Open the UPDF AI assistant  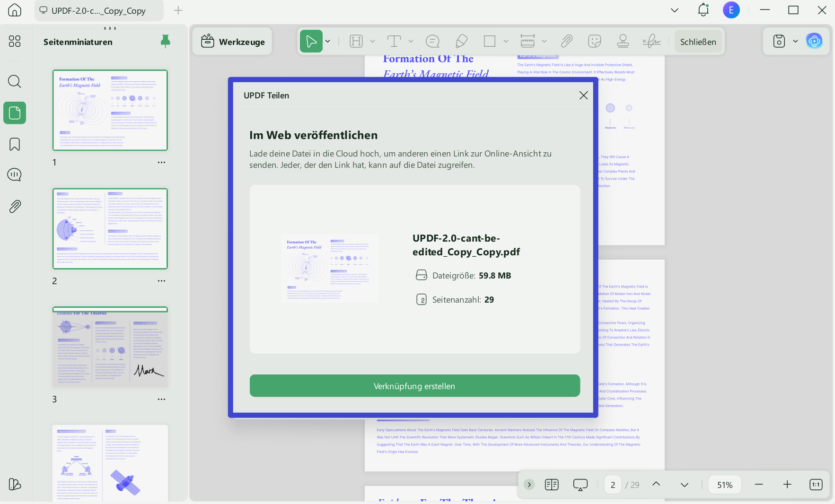(x=814, y=41)
